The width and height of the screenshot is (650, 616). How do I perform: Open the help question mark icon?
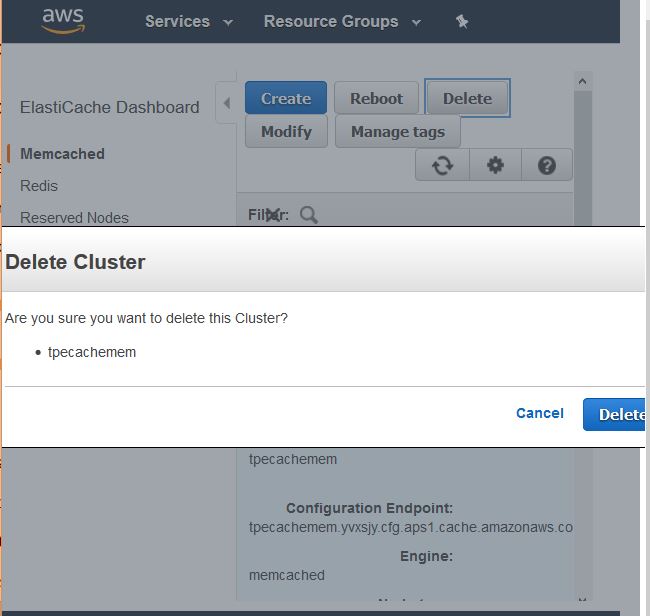click(x=547, y=166)
